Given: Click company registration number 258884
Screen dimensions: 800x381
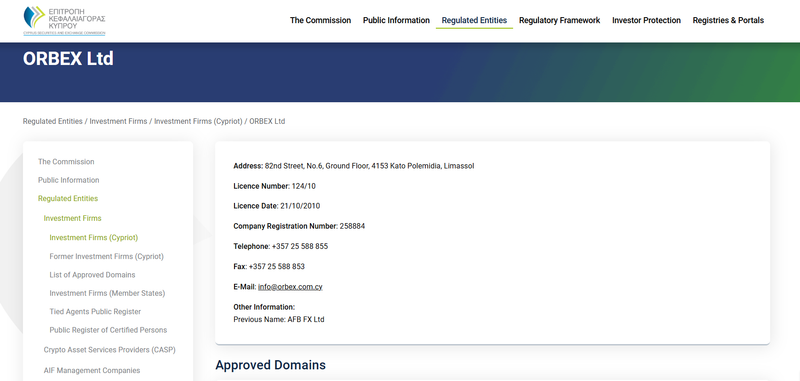Looking at the screenshot, I should [x=353, y=226].
